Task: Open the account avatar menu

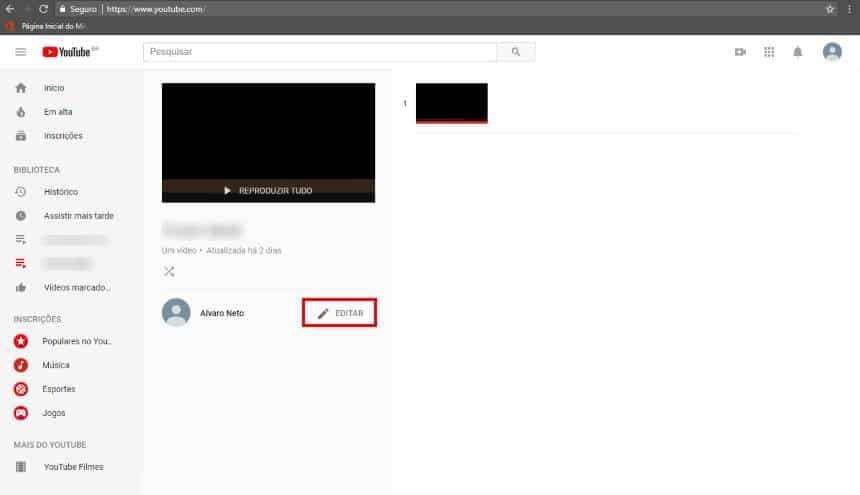Action: coord(832,52)
